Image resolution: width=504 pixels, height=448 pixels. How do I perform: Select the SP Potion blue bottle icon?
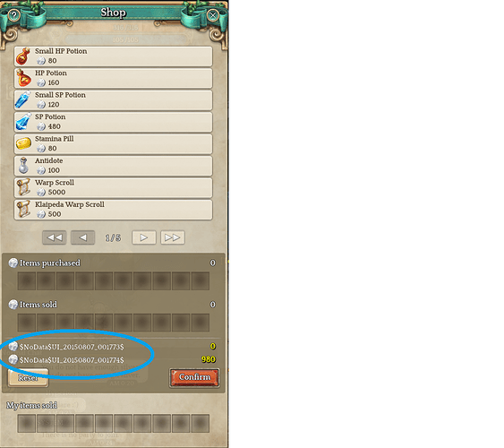tap(23, 122)
